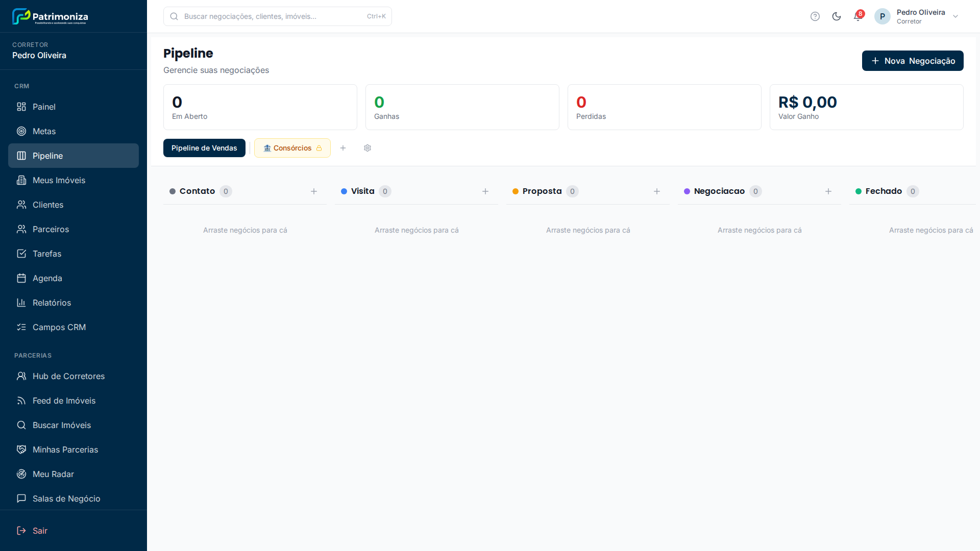View the Clientes list
Image resolution: width=980 pixels, height=551 pixels.
tap(47, 205)
